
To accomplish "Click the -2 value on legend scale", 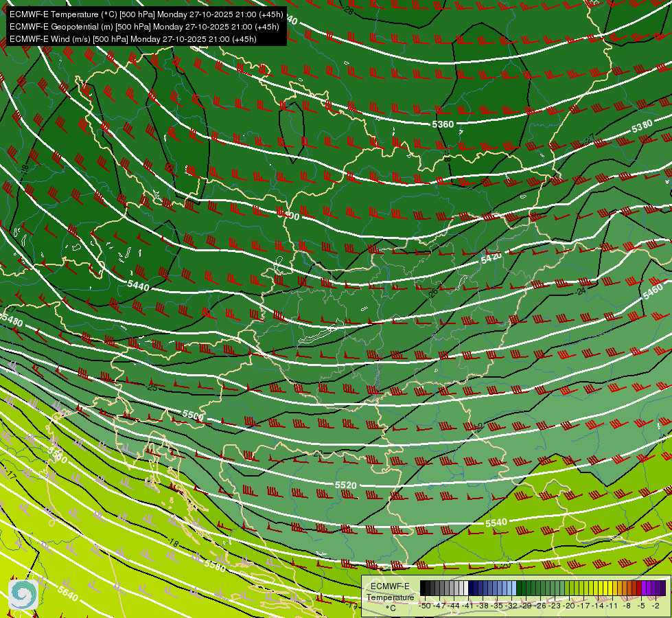I will [x=656, y=606].
